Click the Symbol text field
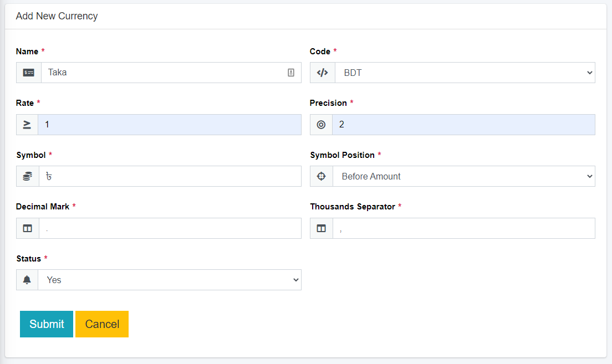 pyautogui.click(x=170, y=176)
